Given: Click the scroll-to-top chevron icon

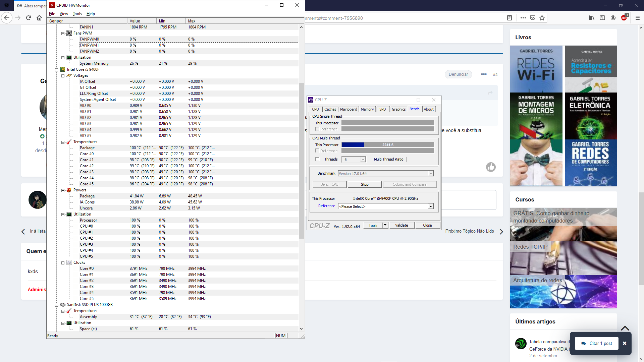Looking at the screenshot, I should [625, 328].
